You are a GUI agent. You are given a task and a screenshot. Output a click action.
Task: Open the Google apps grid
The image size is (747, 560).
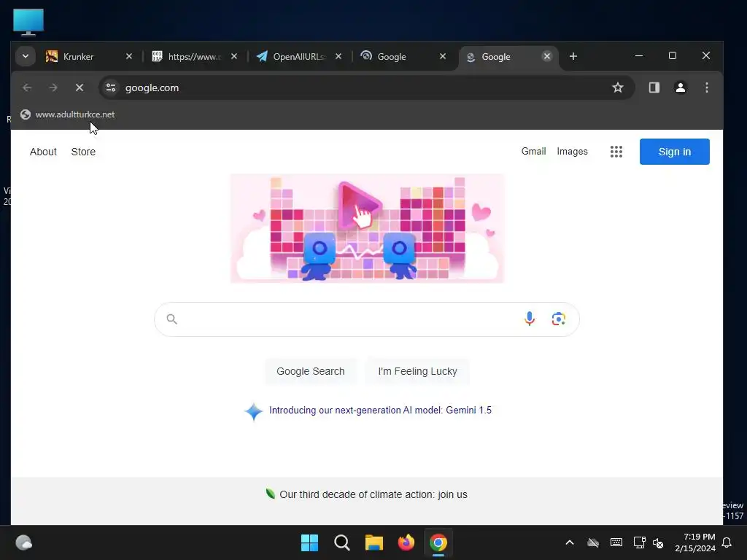point(616,152)
